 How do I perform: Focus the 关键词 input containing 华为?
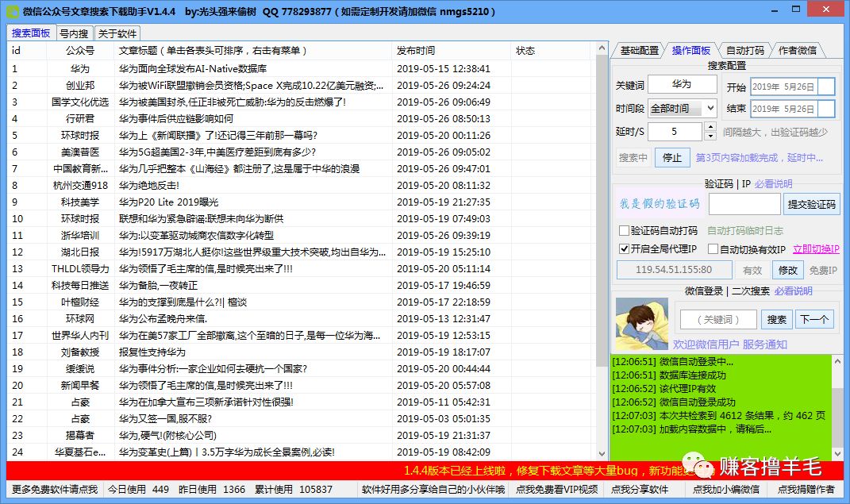pos(682,85)
